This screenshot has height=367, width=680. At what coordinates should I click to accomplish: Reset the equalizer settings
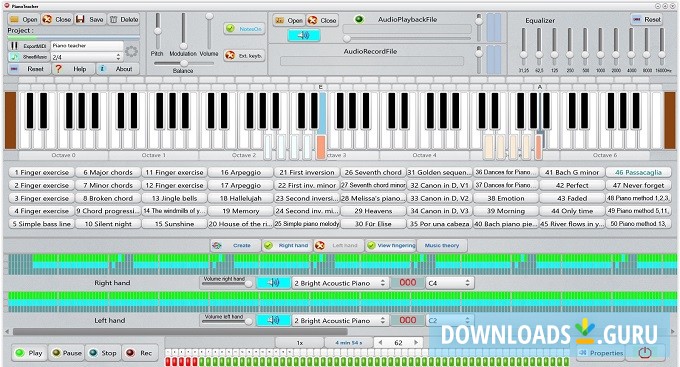[646, 20]
